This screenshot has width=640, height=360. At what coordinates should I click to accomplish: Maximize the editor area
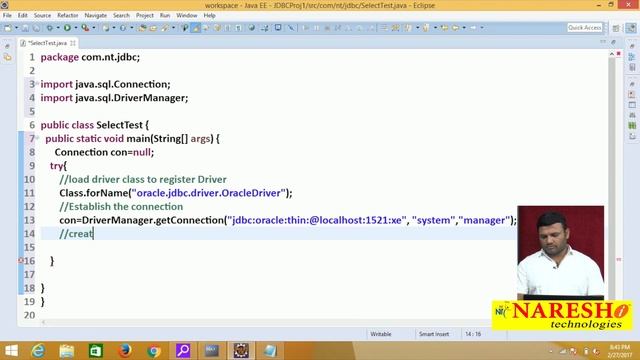tap(613, 42)
